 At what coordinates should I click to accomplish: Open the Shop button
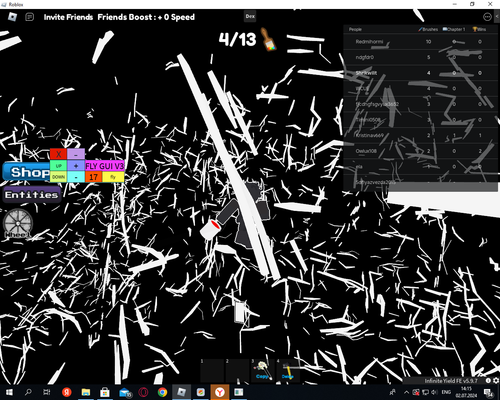coord(27,172)
